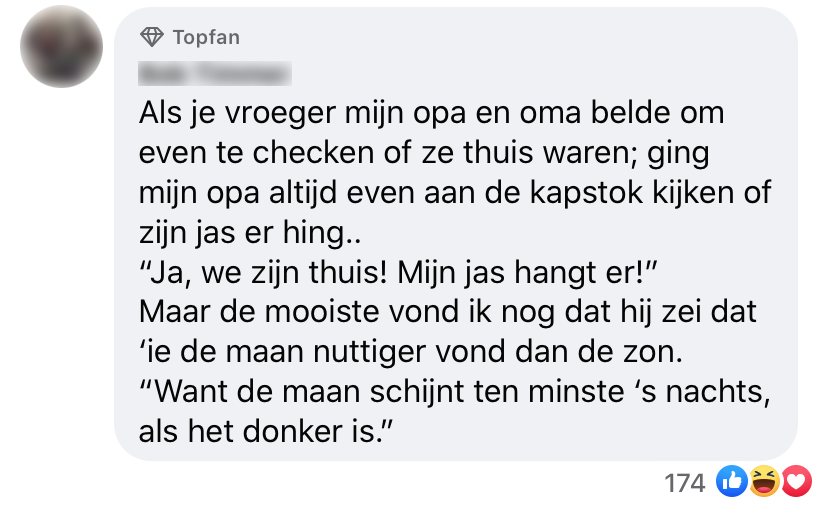
Task: Click the last line "als het donker is."
Action: coord(265,432)
